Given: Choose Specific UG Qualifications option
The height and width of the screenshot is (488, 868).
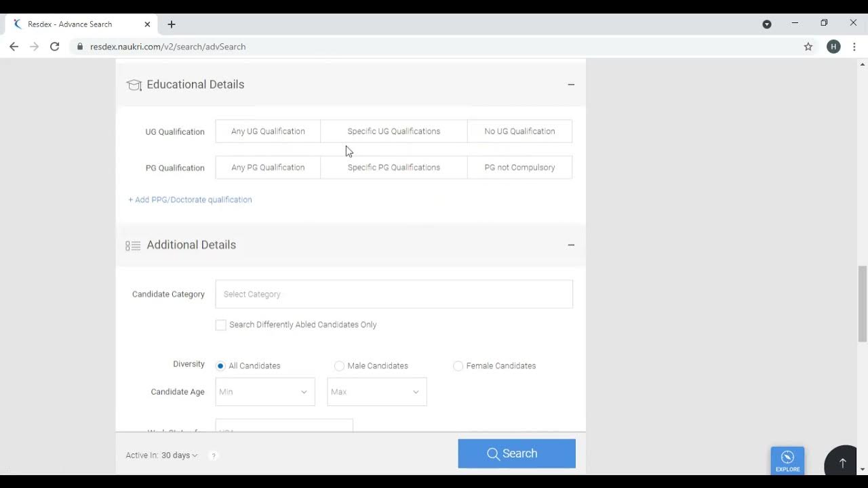Looking at the screenshot, I should tap(393, 131).
